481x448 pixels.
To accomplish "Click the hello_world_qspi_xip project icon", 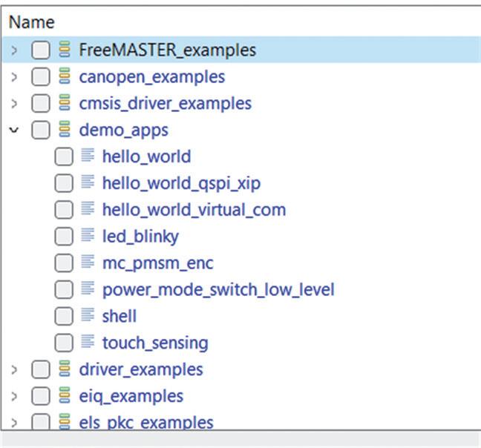I will tap(88, 182).
